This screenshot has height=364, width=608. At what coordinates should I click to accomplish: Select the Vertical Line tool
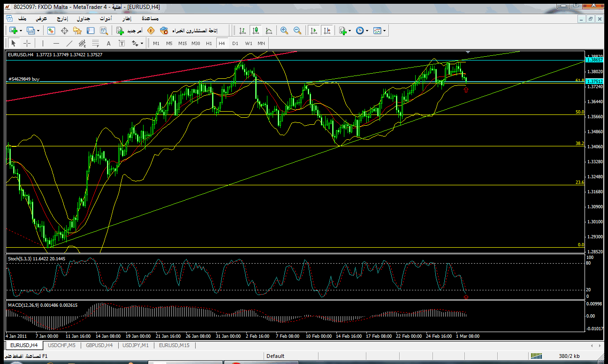(43, 43)
